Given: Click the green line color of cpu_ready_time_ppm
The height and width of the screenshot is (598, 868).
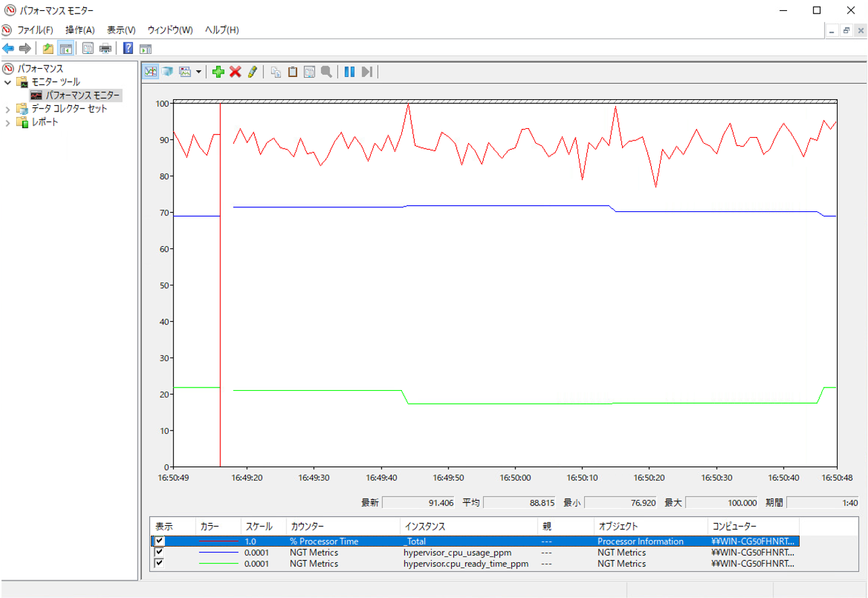Looking at the screenshot, I should coord(219,563).
